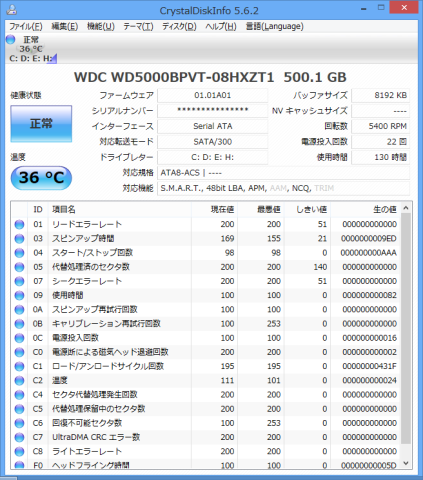The image size is (423, 480).
Task: Click the 現在値 column header
Action: [214, 209]
